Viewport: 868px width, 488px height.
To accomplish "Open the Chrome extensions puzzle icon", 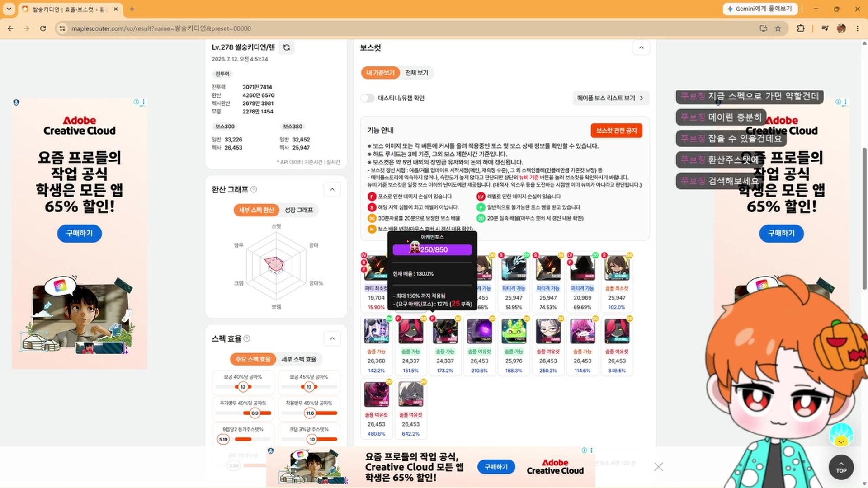I will pyautogui.click(x=801, y=28).
